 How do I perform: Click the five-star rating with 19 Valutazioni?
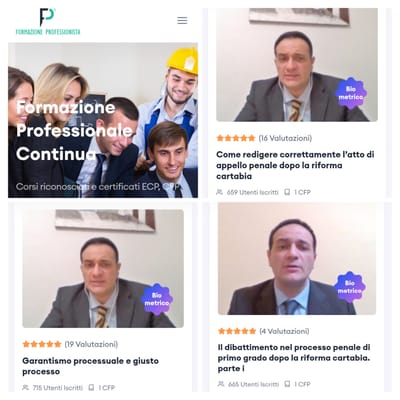42,344
